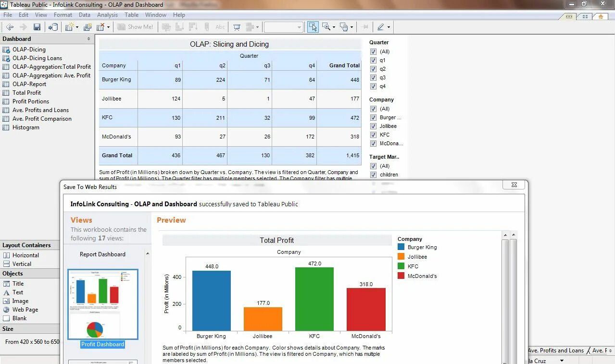Viewport: 615px width, 364px height.
Task: Open the Format menu
Action: (x=63, y=15)
